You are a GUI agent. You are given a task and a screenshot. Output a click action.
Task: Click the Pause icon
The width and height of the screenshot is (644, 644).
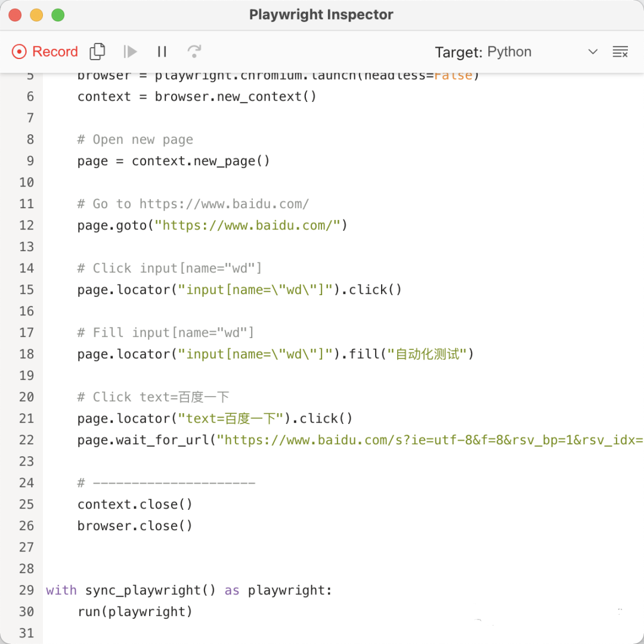point(162,52)
